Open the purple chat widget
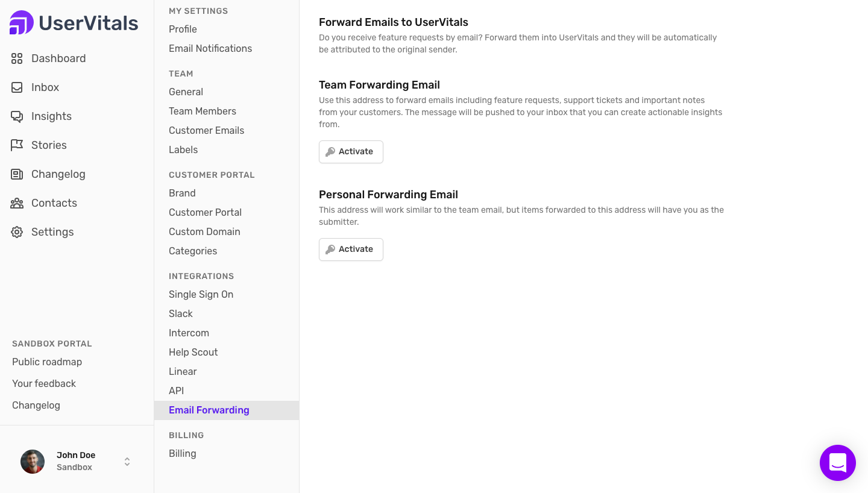Image resolution: width=868 pixels, height=493 pixels. coord(837,463)
